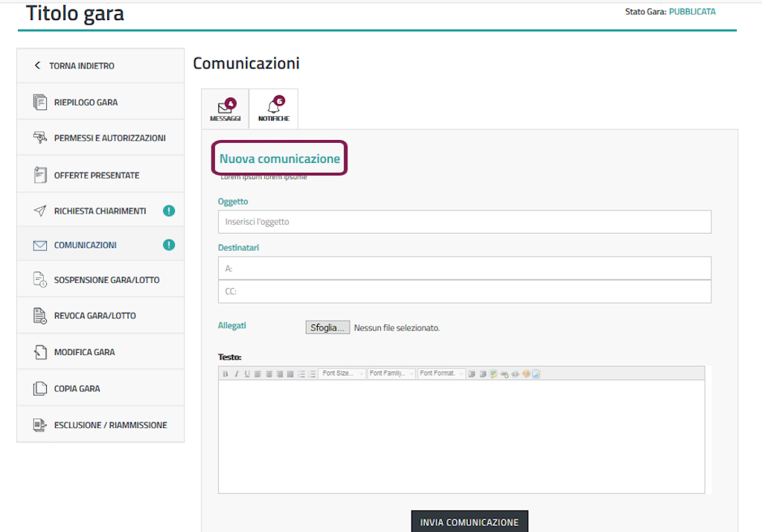762x532 pixels.
Task: Switch to the Messaggi tab
Action: (x=225, y=110)
